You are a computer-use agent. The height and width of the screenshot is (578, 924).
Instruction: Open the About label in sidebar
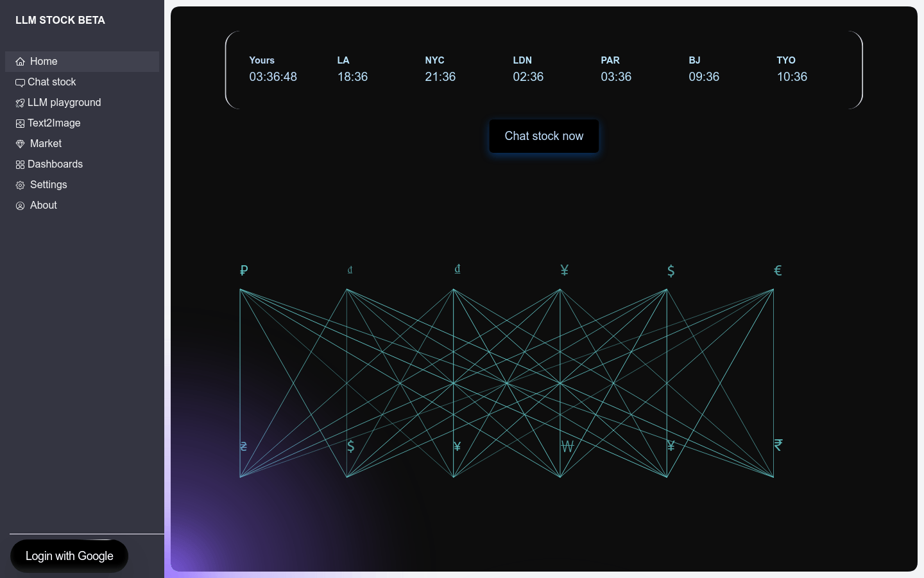point(44,206)
